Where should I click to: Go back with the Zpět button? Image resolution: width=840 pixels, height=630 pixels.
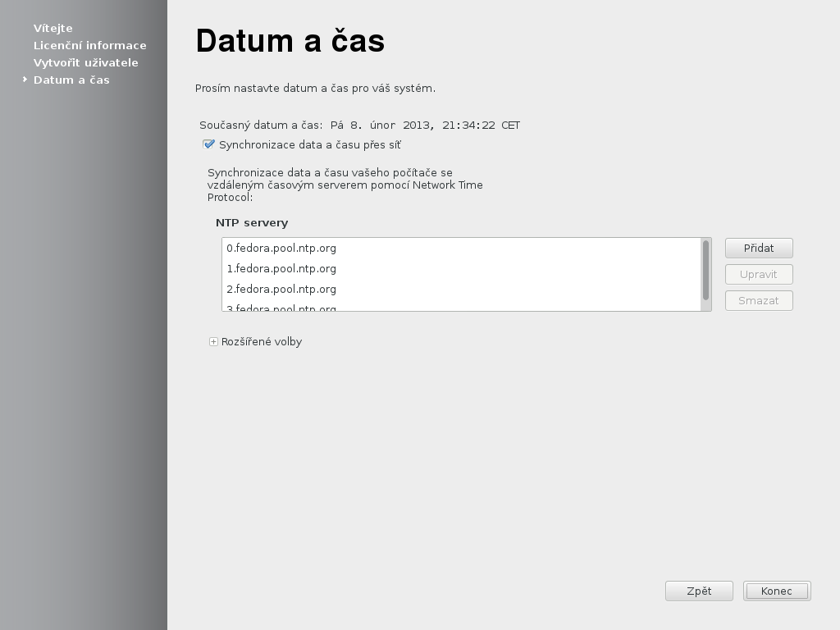699,591
